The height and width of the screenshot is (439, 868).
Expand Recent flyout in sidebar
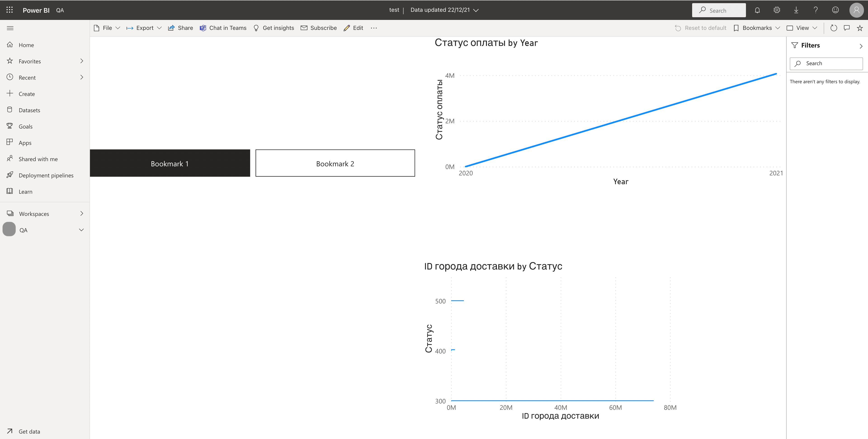82,77
